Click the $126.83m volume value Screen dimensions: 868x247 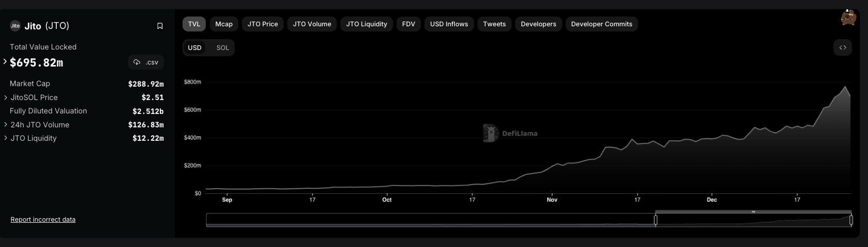click(x=146, y=124)
